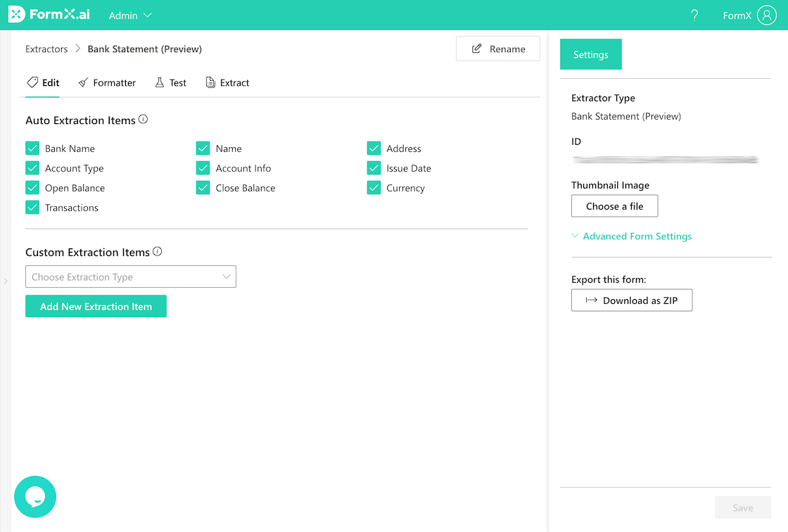Switch to the Edit tab
788x532 pixels.
pyautogui.click(x=43, y=82)
